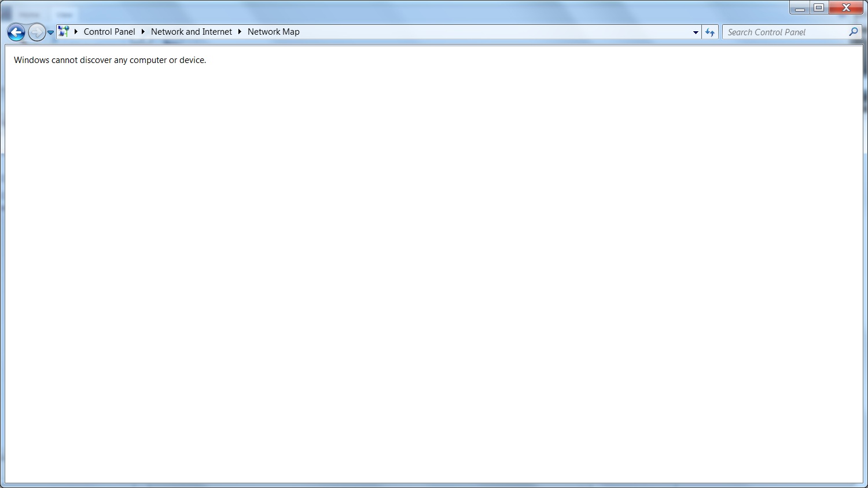Expand the arrow before Control Panel

coord(76,32)
